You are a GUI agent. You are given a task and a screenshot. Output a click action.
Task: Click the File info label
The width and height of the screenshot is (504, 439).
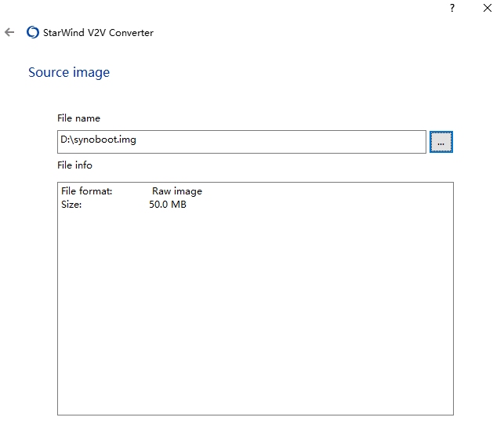point(74,165)
